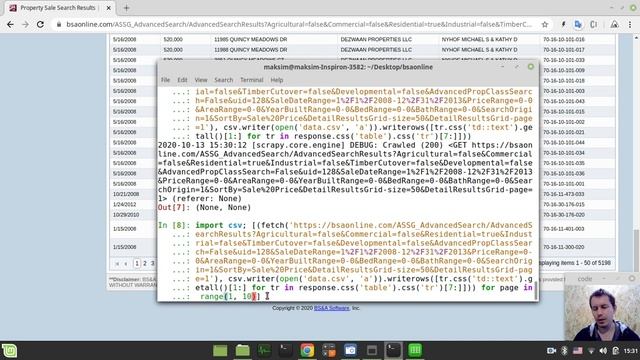Open the blank window taskbar icon
This screenshot has width=640, height=360.
(372, 350)
